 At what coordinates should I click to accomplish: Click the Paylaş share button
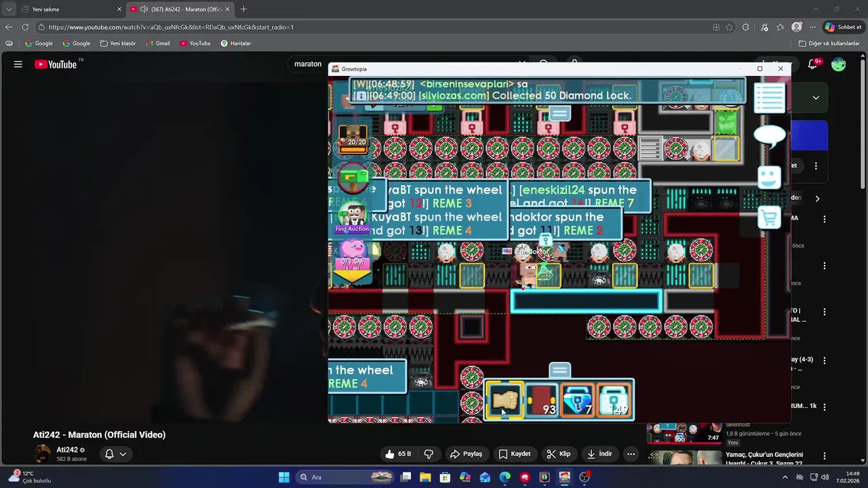click(466, 454)
